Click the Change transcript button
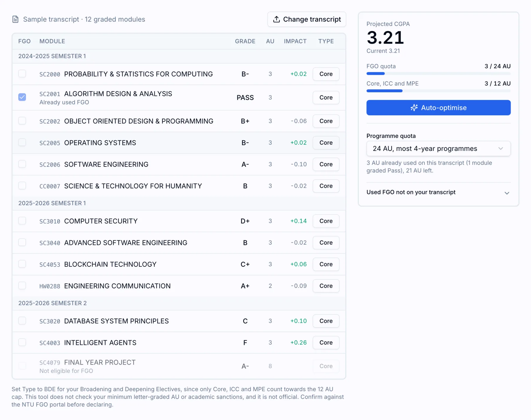This screenshot has width=531, height=420. tap(307, 19)
